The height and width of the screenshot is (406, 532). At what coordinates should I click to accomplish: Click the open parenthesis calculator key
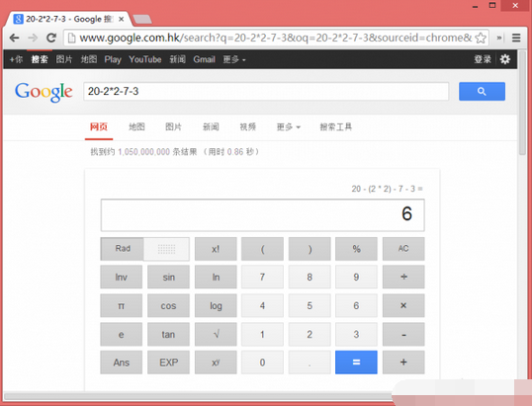[262, 249]
